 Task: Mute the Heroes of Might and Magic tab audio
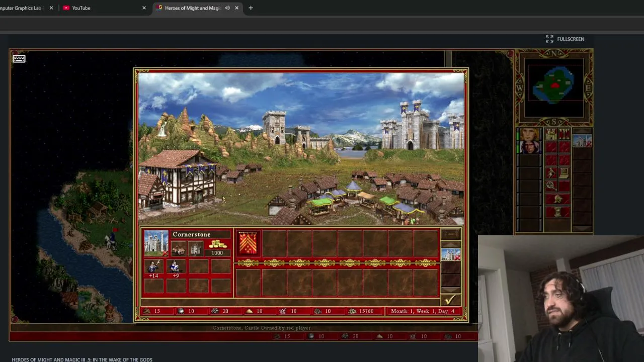pos(227,8)
